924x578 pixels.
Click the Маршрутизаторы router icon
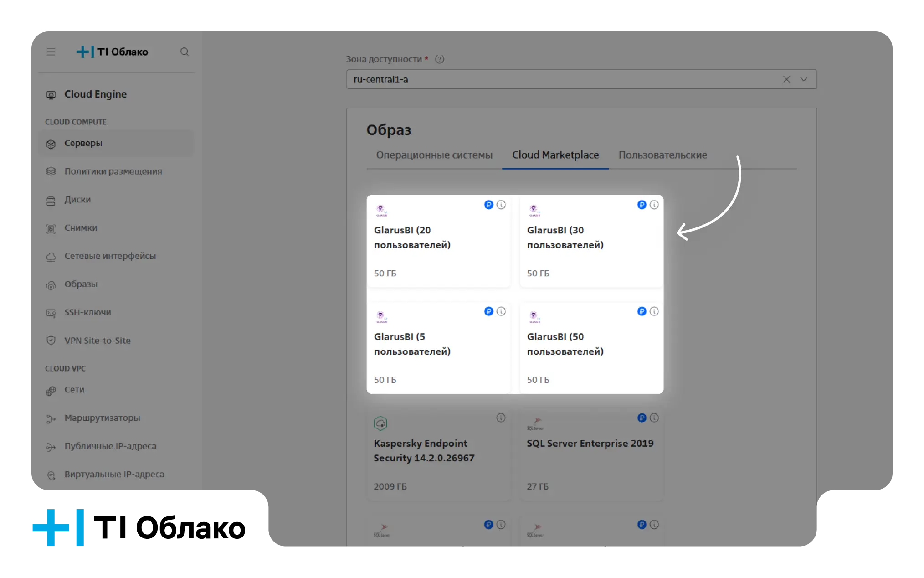[x=51, y=419]
